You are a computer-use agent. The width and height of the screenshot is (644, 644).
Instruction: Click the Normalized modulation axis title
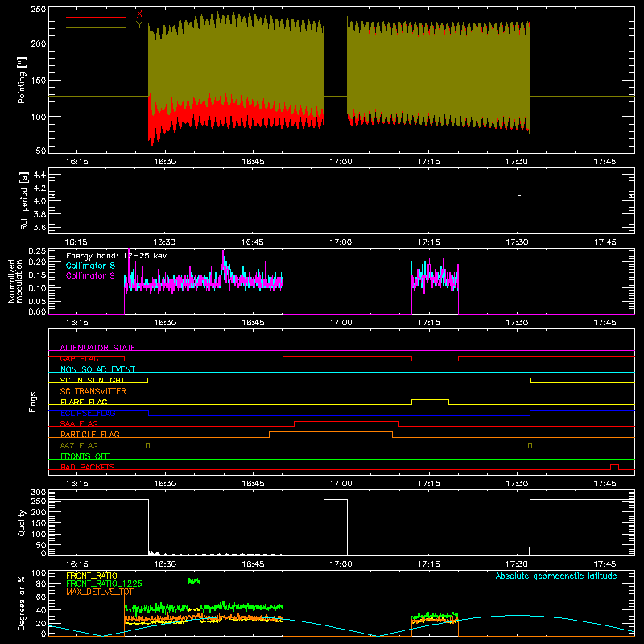coord(15,281)
